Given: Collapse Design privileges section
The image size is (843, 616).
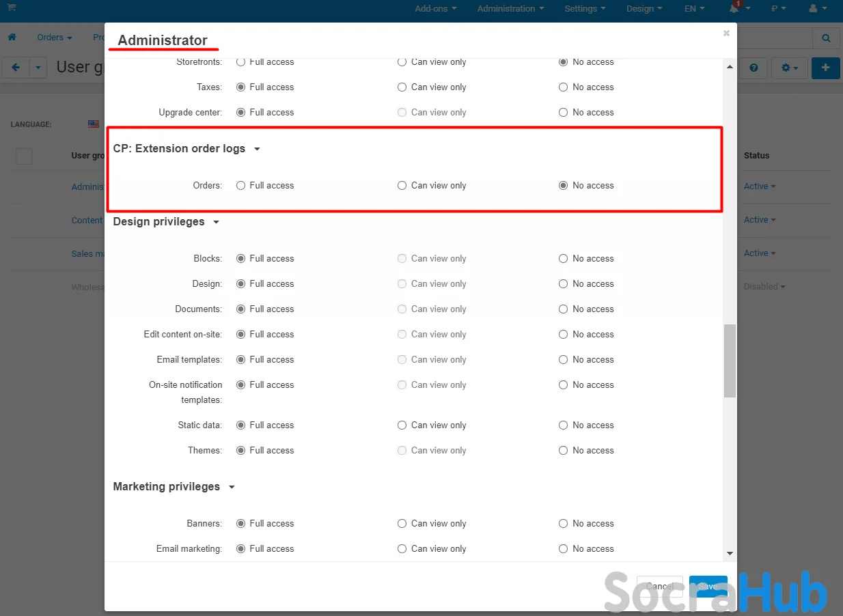Looking at the screenshot, I should pyautogui.click(x=166, y=222).
